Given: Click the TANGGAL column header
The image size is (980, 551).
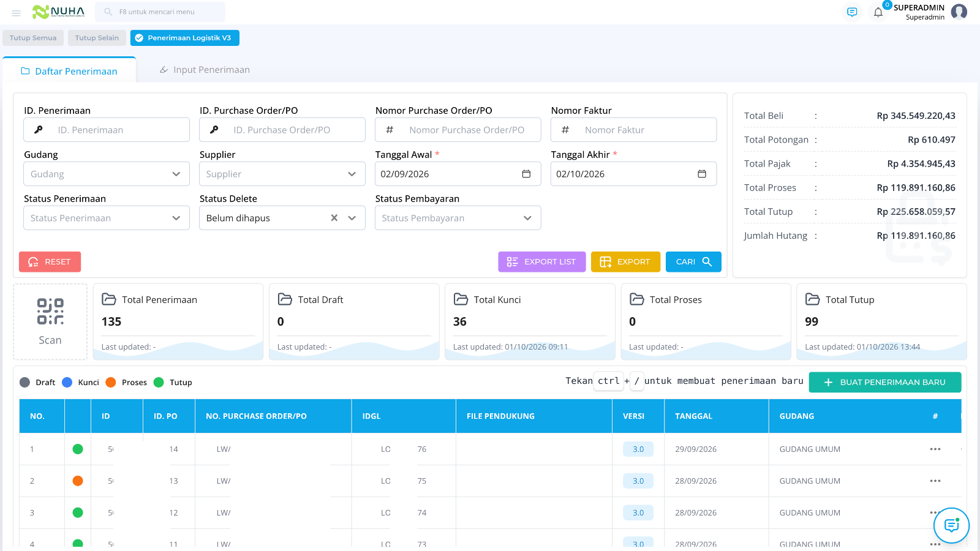Looking at the screenshot, I should (717, 416).
